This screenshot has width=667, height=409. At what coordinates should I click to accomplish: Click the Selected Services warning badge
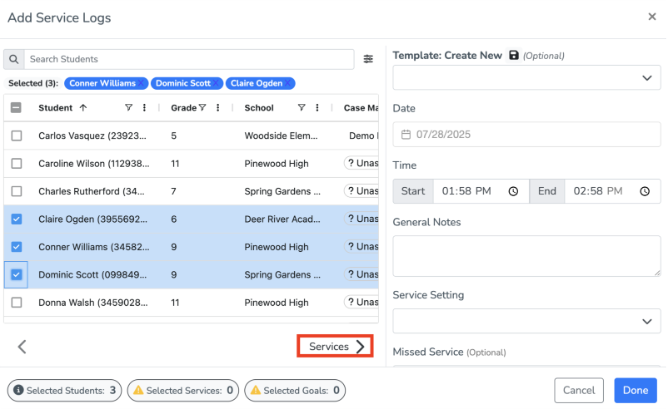pos(183,390)
